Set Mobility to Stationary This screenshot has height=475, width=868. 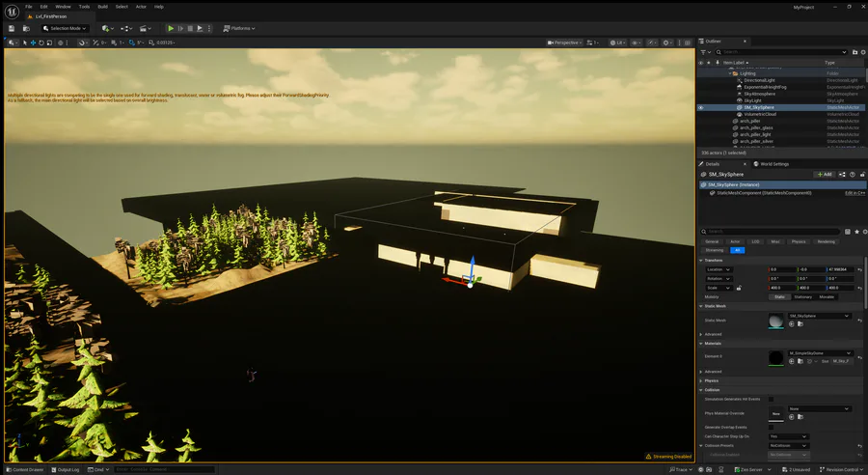point(802,297)
